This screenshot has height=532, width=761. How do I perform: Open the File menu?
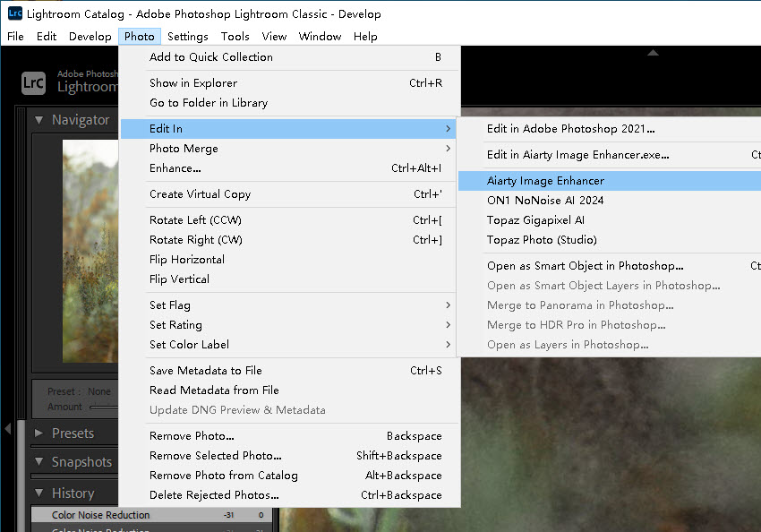(x=15, y=37)
